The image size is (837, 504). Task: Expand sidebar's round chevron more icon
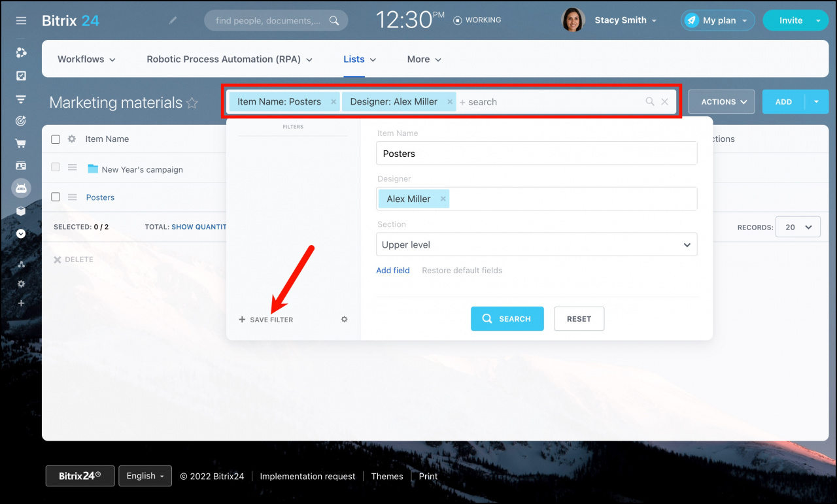click(x=21, y=233)
